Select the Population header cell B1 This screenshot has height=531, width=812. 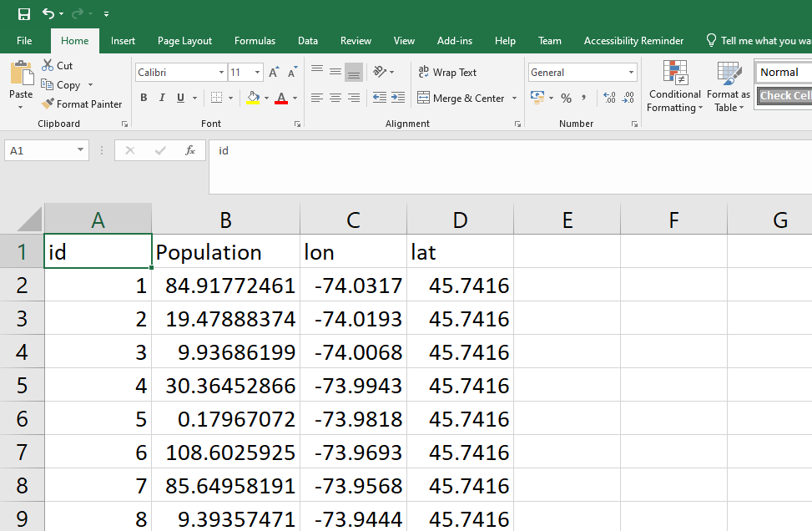tap(225, 252)
